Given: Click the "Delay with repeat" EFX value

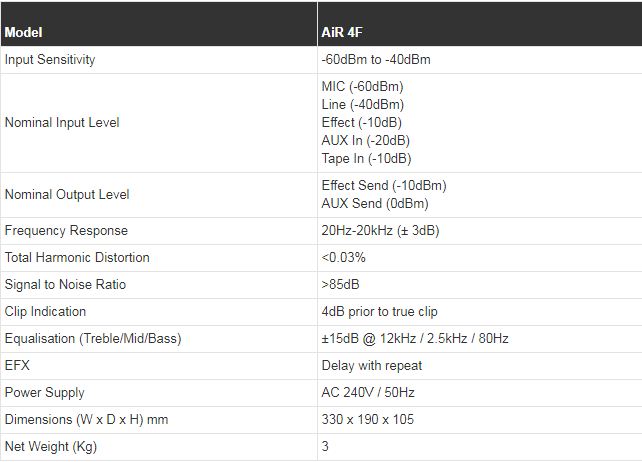Looking at the screenshot, I should 371,365.
